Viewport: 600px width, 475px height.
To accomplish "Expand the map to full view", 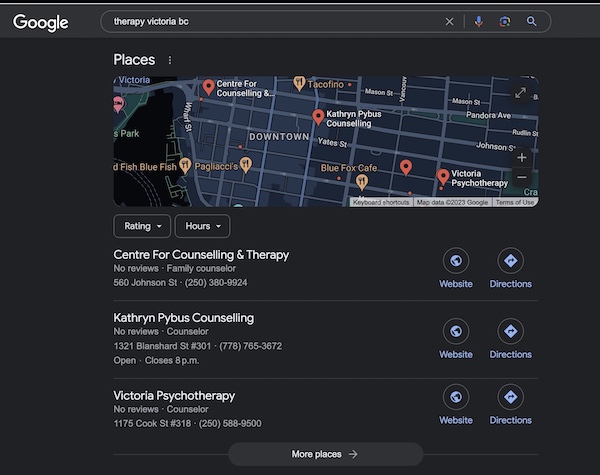I will pyautogui.click(x=520, y=93).
